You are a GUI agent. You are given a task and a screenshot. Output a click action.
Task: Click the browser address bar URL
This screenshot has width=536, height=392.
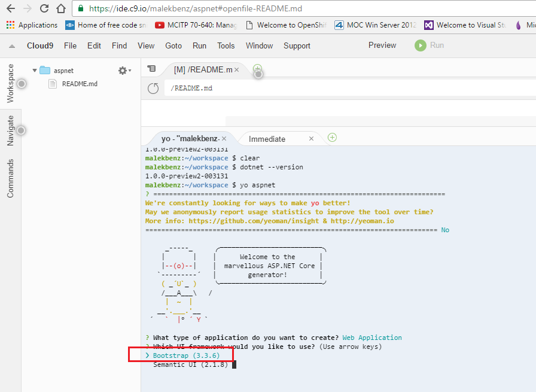[196, 8]
